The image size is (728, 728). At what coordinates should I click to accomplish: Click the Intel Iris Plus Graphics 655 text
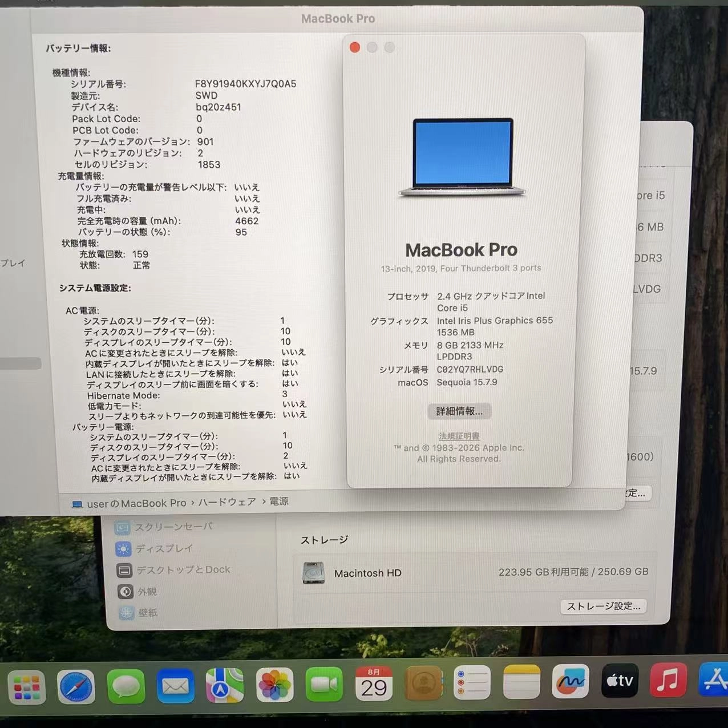tap(495, 321)
